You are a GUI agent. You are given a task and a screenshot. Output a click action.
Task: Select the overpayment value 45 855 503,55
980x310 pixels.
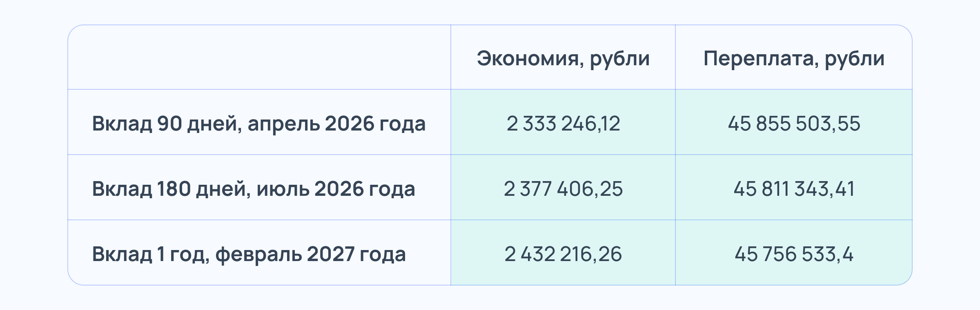click(794, 123)
